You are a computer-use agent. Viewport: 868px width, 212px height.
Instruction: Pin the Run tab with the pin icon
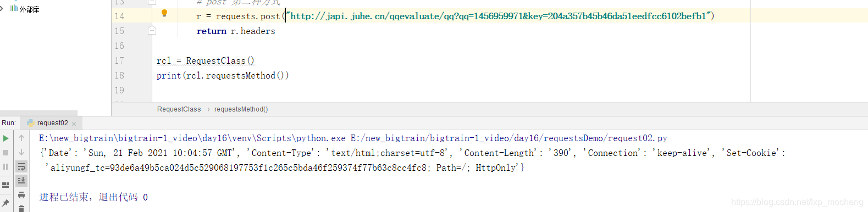point(5,203)
